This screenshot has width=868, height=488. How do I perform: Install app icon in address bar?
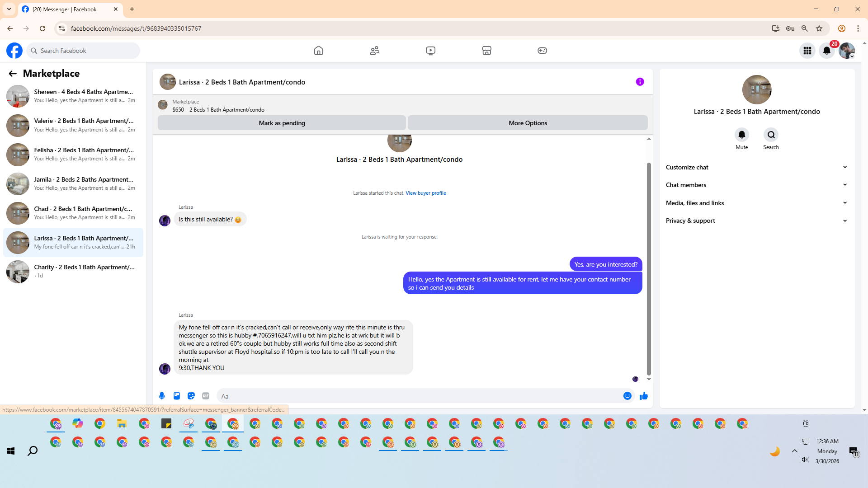[x=776, y=28]
